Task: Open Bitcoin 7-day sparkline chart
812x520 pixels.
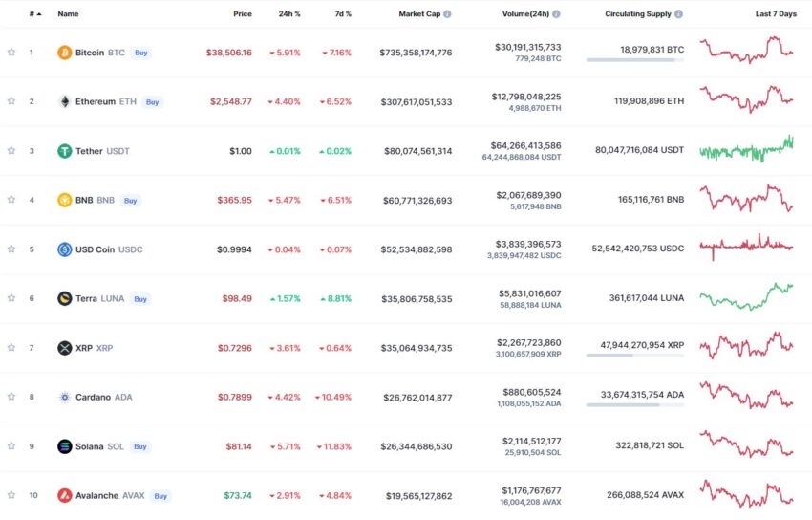Action: point(746,50)
